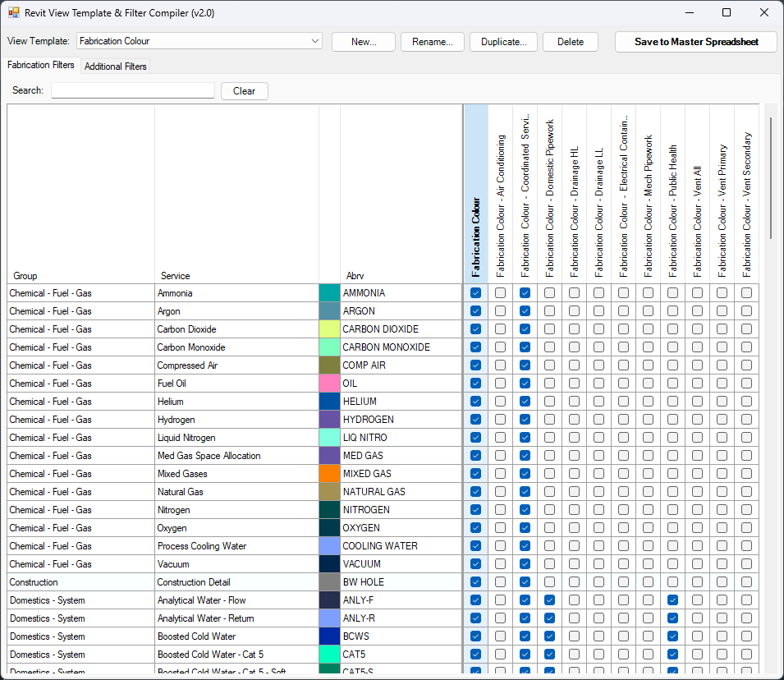Uncheck Fabrication Colour for Ammonia row

tap(475, 292)
